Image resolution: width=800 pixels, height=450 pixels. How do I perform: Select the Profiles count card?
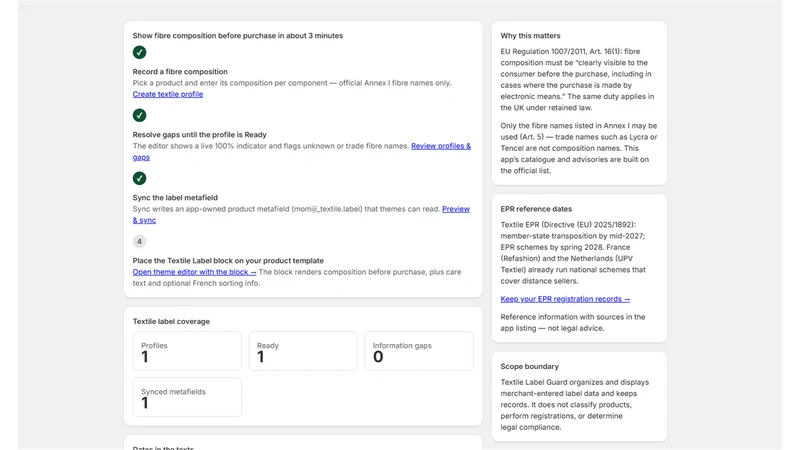tap(187, 351)
